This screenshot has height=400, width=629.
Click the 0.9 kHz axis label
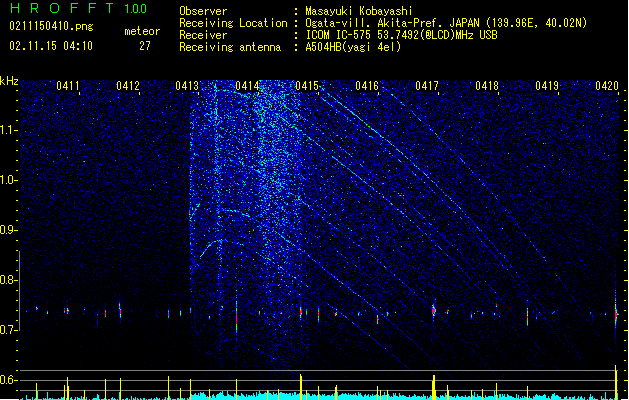8,230
